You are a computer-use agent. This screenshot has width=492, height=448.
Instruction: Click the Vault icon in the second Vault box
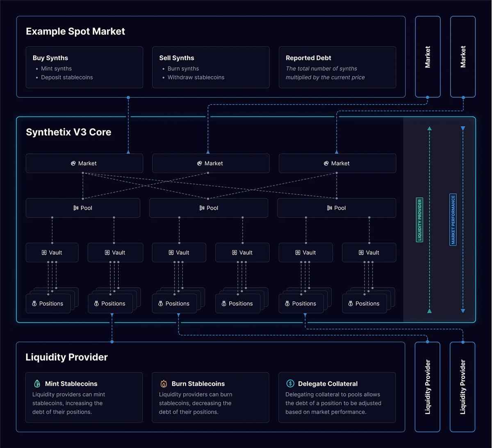point(107,252)
